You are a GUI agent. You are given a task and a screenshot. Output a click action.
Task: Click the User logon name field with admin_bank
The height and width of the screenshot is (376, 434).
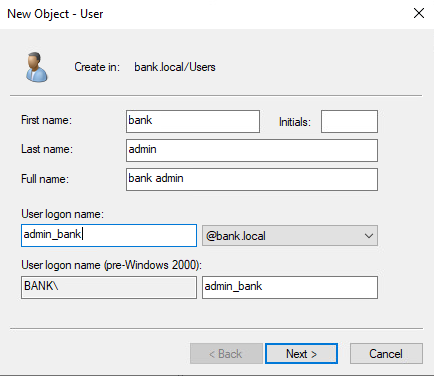pos(109,235)
